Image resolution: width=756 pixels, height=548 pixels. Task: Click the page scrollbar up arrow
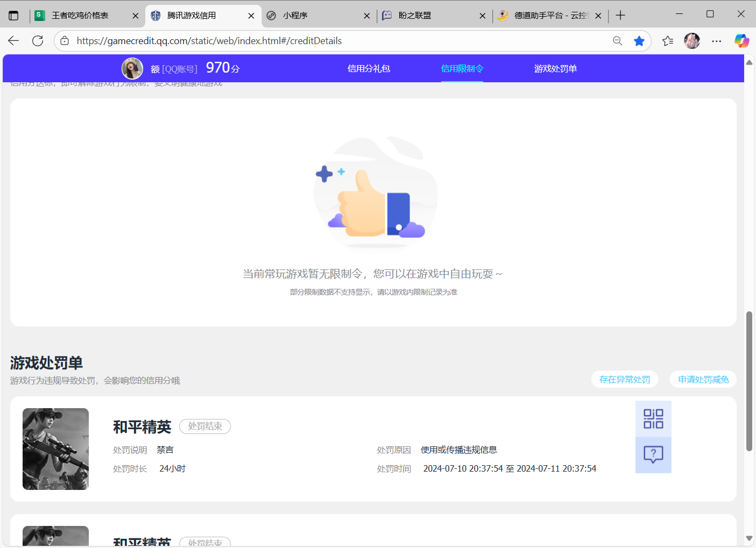click(749, 62)
